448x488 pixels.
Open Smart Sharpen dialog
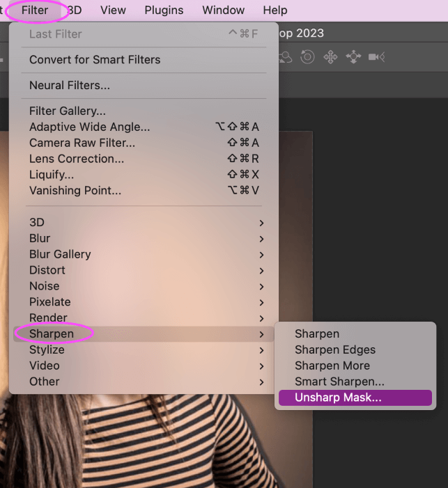[x=355, y=381]
